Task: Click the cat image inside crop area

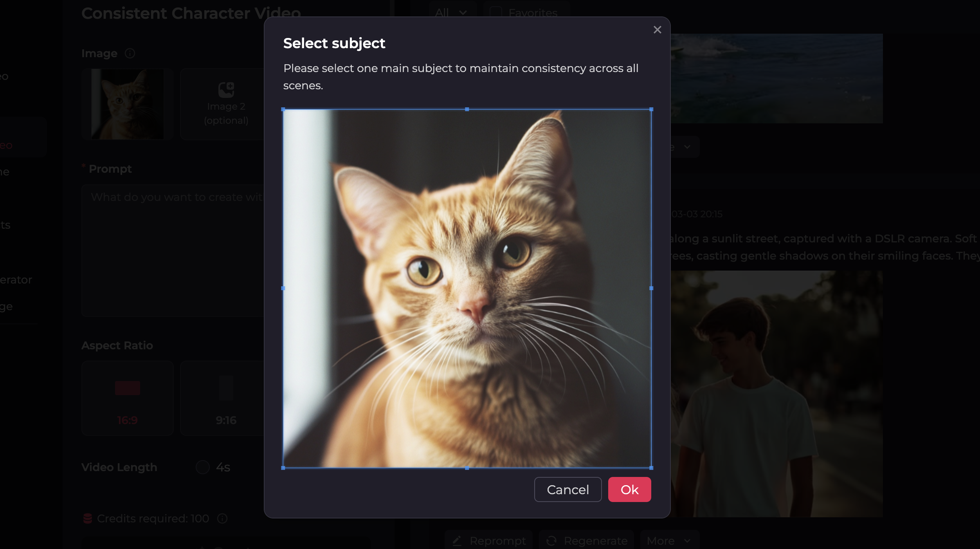Action: [467, 288]
